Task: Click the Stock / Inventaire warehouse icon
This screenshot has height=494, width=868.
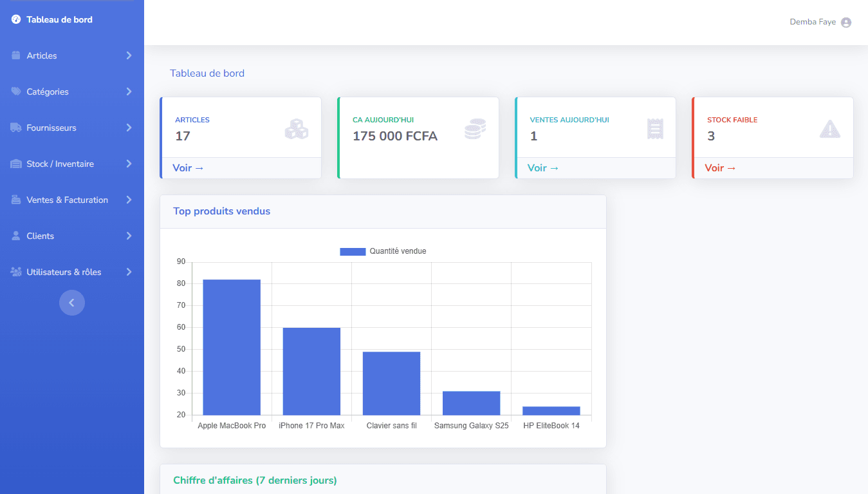Action: point(16,164)
